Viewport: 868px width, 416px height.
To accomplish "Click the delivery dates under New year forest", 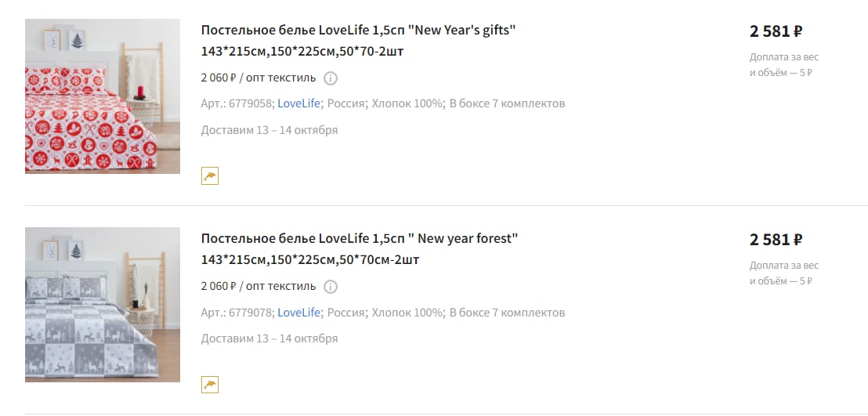I will pyautogui.click(x=269, y=338).
